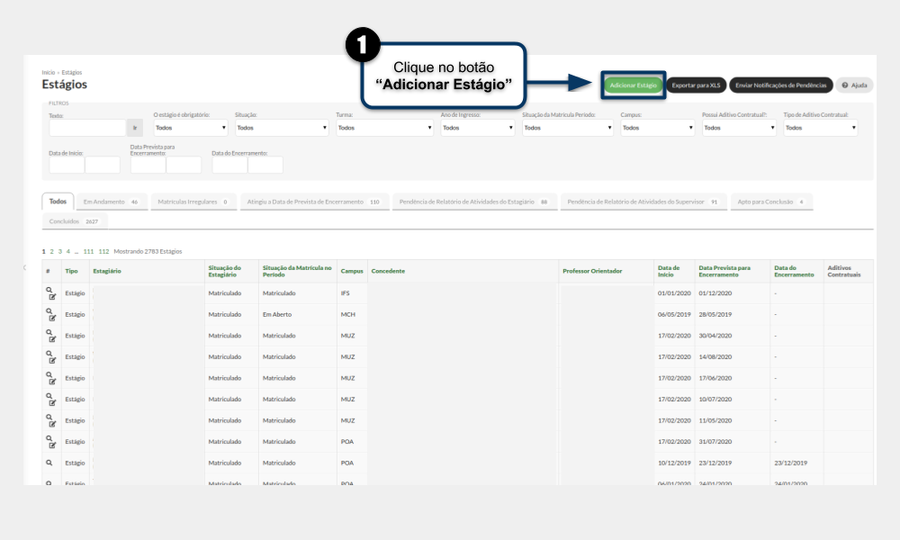Screen dimensions: 900x540
Task: Open the Concluídos tab
Action: (74, 222)
